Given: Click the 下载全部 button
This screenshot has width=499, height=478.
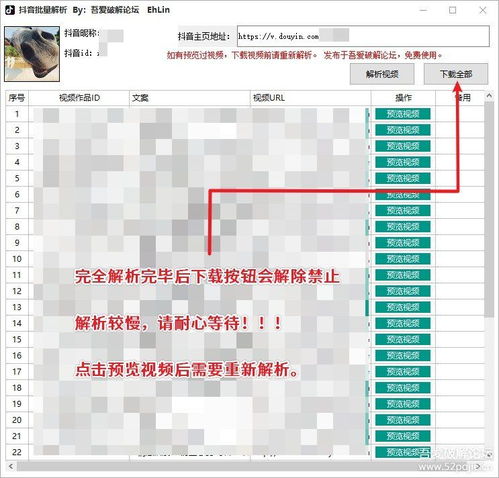Looking at the screenshot, I should click(456, 74).
